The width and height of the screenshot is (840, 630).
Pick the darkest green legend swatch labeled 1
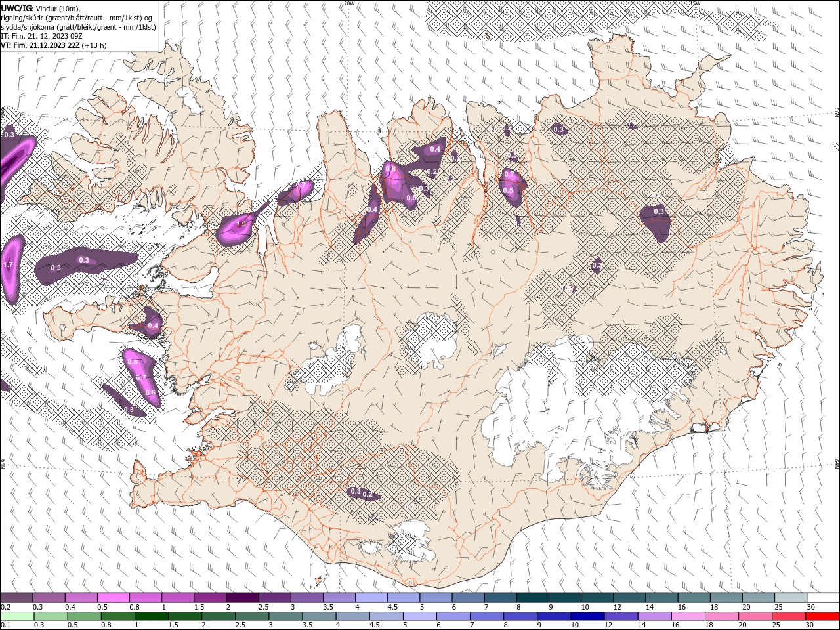(x=151, y=616)
